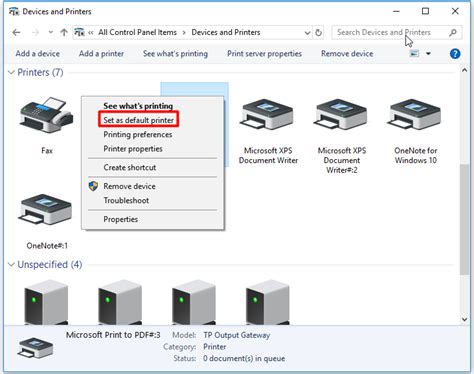Viewport: 474px width, 374px height.
Task: Open Printer properties from context menu
Action: click(133, 149)
